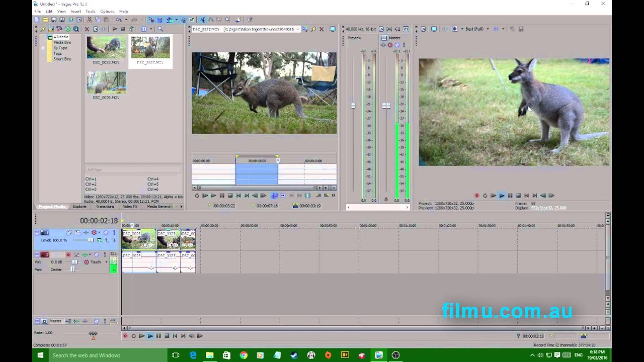Click Record button under video preview
The width and height of the screenshot is (644, 362).
click(477, 196)
